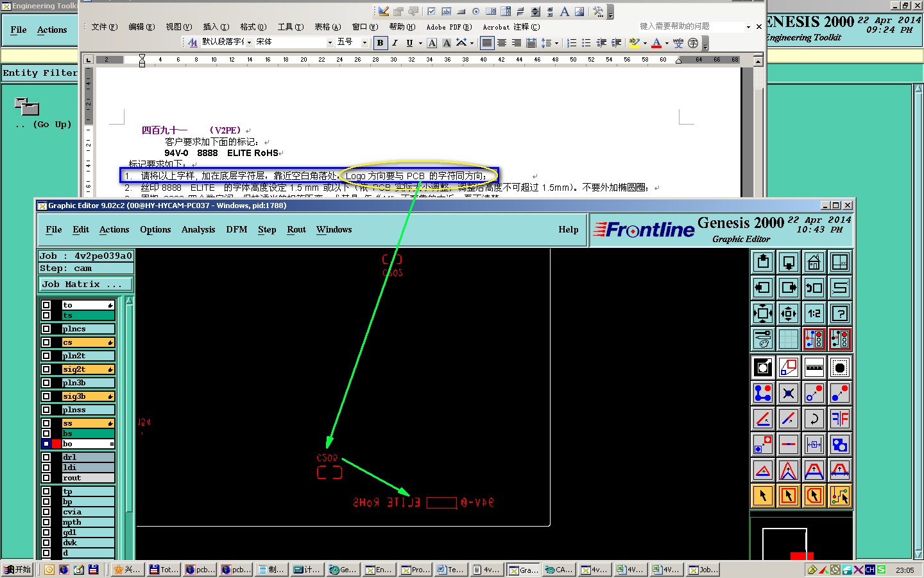This screenshot has width=924, height=578.
Task: Open the DFM menu in Graphic Editor
Action: (x=236, y=229)
